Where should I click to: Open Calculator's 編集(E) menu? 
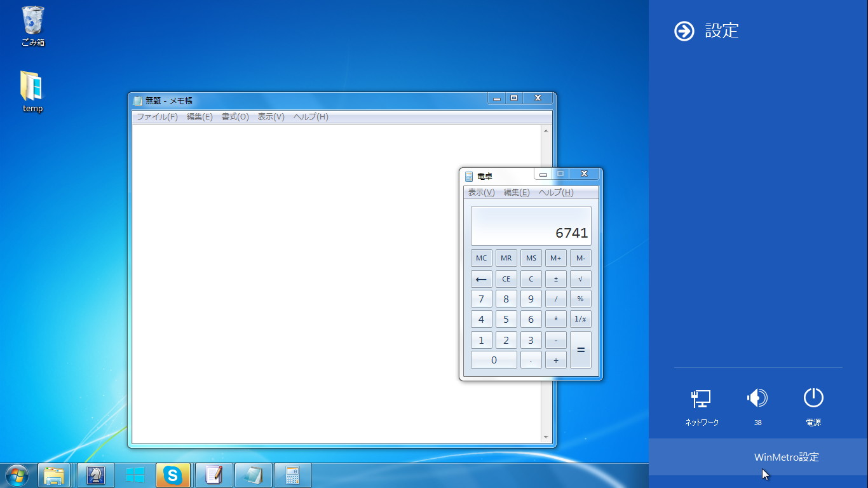[x=517, y=193]
